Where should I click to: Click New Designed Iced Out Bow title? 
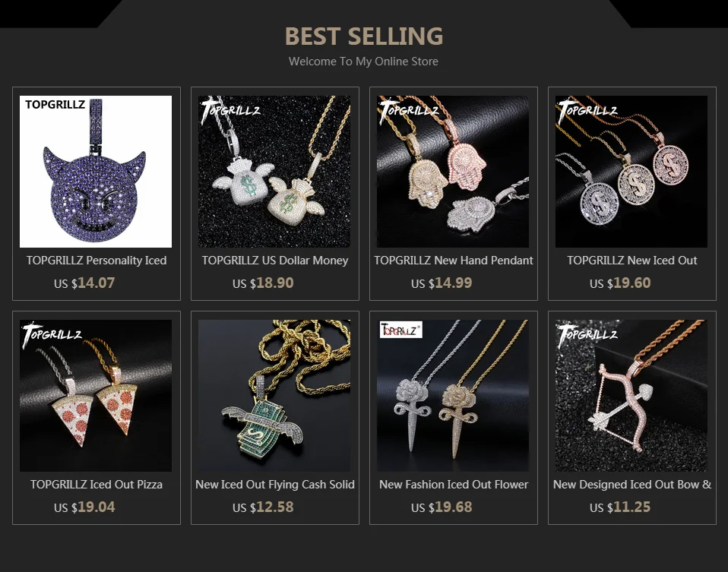[x=632, y=484]
